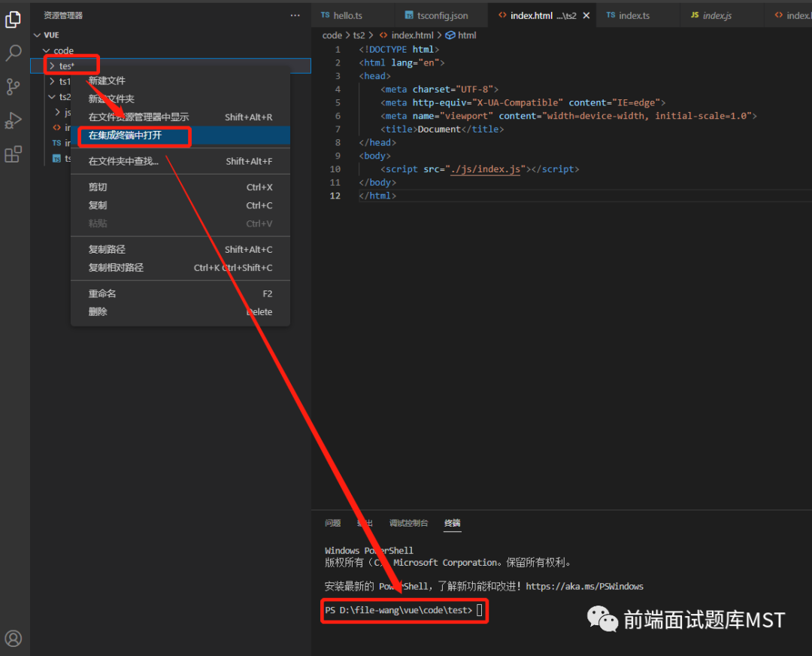Choose 复制 (Ctrl+C) from context menu
The image size is (812, 656).
tap(180, 205)
